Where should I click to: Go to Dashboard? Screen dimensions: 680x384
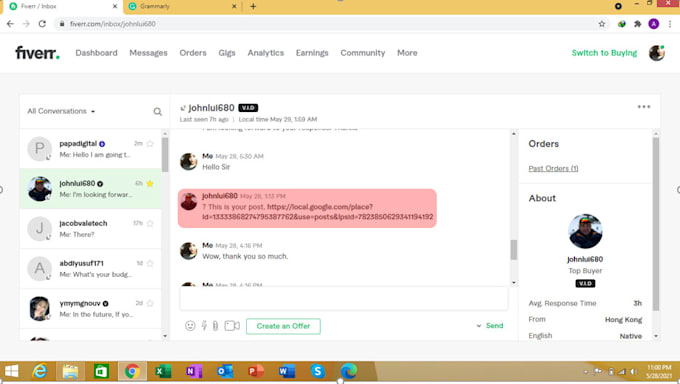(96, 53)
